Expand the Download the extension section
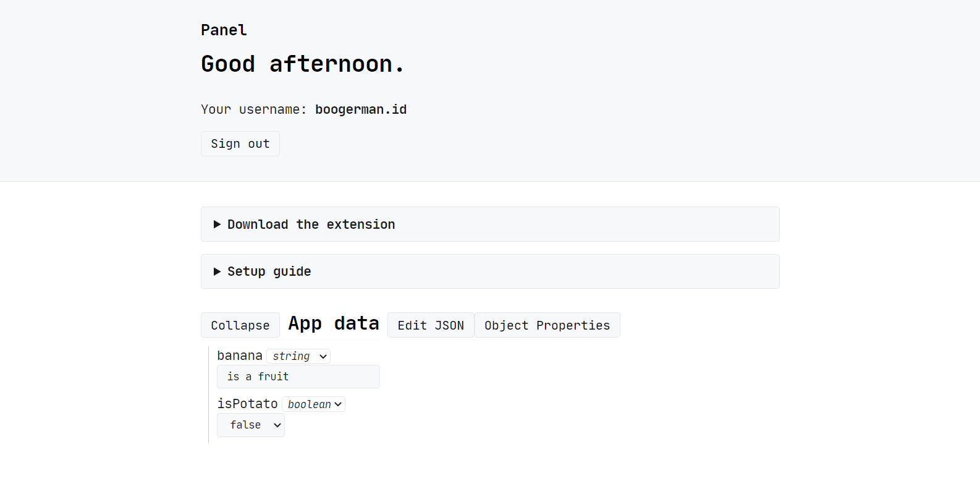980x478 pixels. coord(311,224)
